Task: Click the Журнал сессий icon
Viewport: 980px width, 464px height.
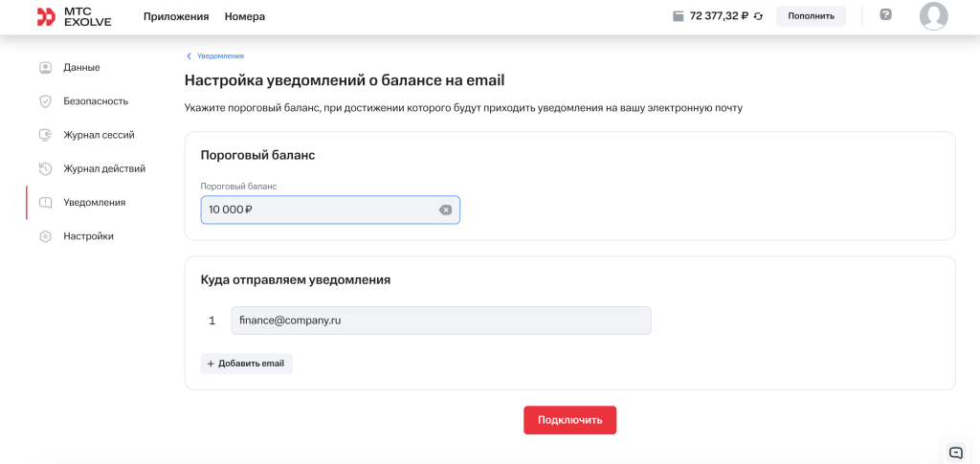Action: click(45, 135)
